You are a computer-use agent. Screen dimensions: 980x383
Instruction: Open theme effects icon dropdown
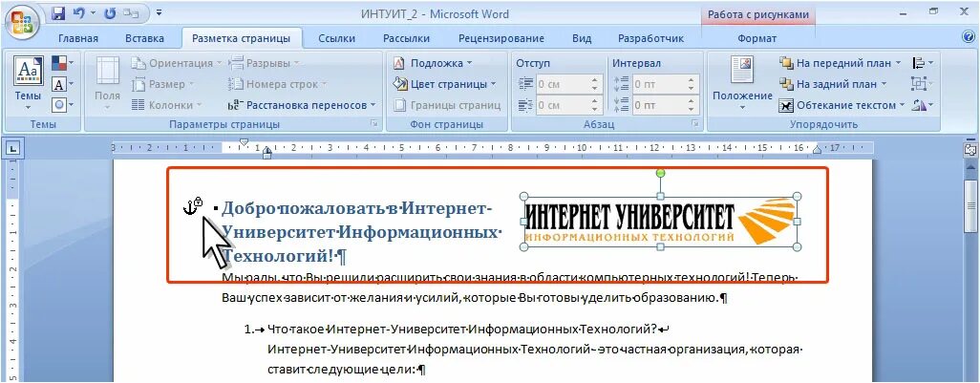click(x=62, y=104)
